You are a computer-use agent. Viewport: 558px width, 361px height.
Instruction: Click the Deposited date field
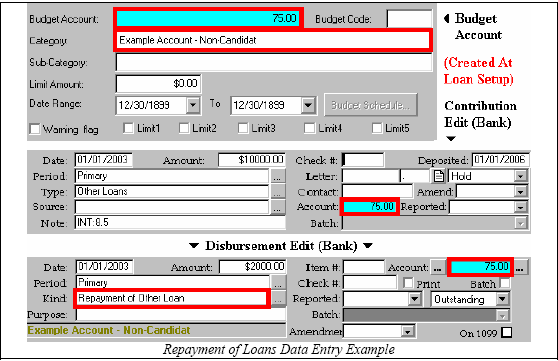[x=500, y=159]
